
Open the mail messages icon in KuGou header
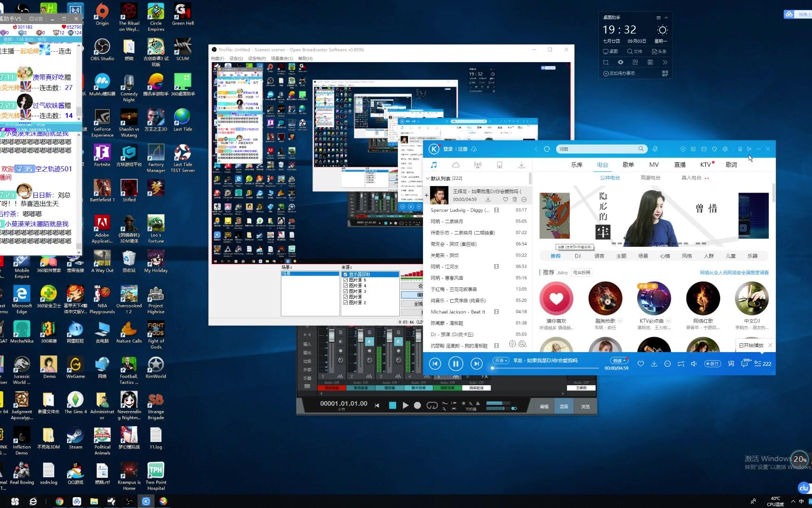click(x=704, y=149)
